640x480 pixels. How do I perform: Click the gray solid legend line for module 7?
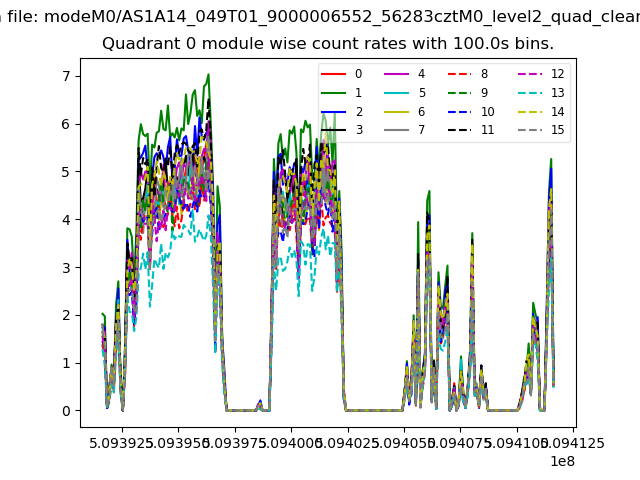(397, 130)
